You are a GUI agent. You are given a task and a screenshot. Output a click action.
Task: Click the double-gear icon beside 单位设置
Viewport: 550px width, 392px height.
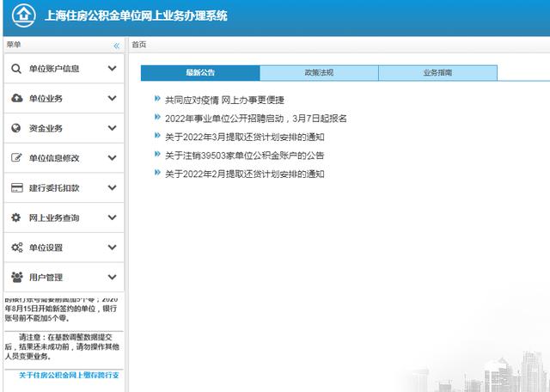15,248
